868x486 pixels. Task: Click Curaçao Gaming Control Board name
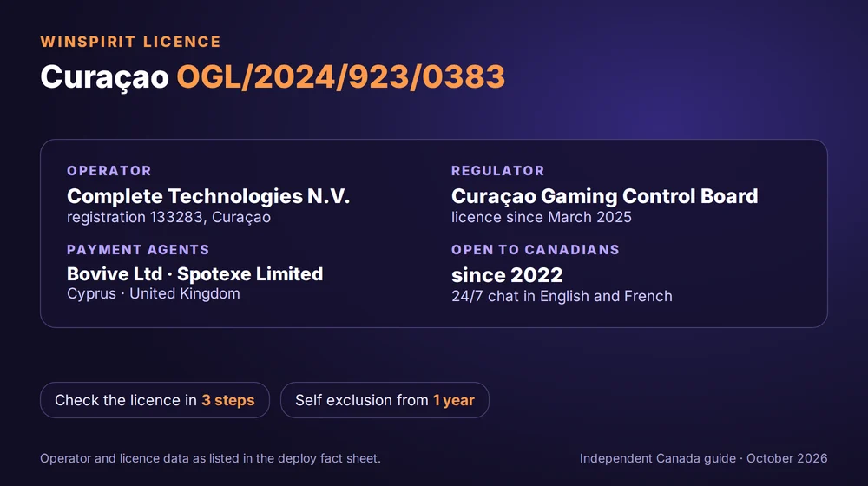(604, 196)
